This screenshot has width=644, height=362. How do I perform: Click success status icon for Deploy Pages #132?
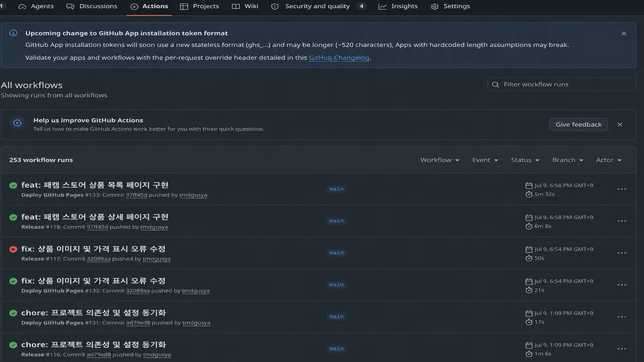pyautogui.click(x=13, y=281)
